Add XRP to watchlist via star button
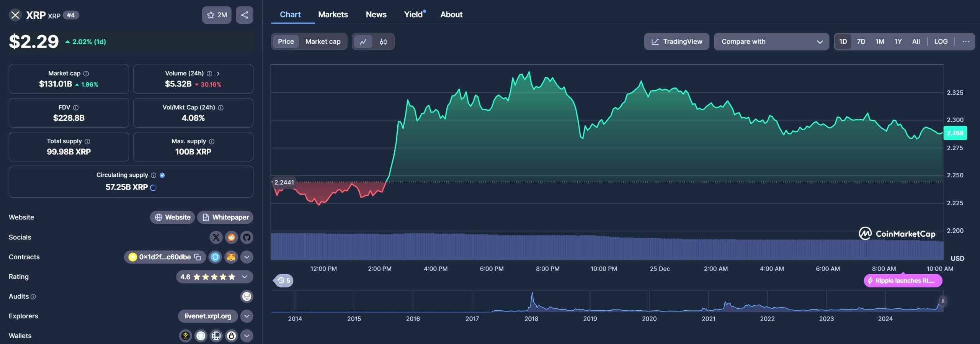 tap(217, 15)
